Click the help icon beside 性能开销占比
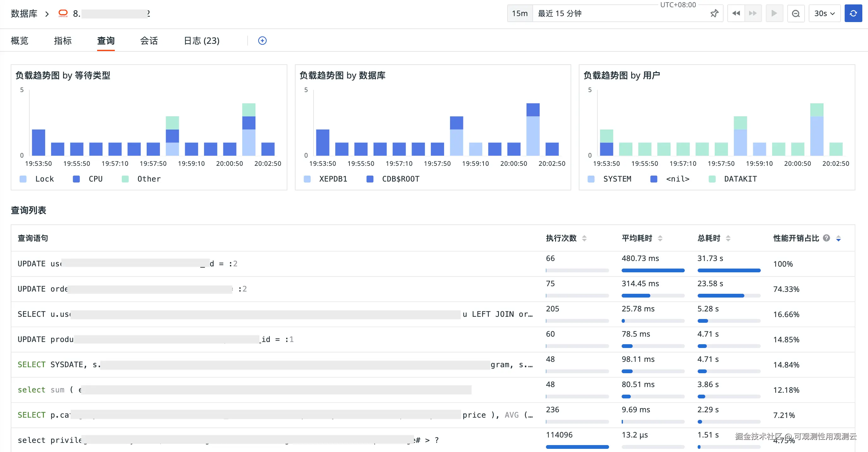This screenshot has height=452, width=868. 826,238
